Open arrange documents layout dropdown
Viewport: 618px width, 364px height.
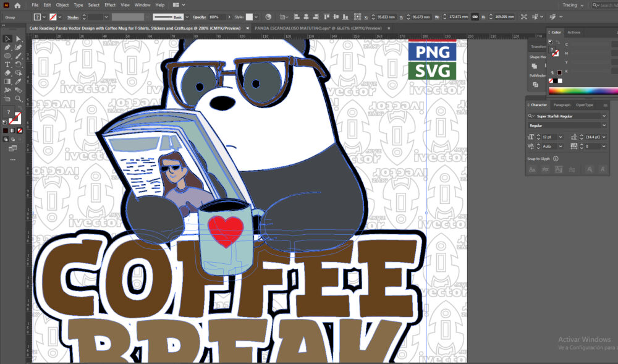[179, 5]
